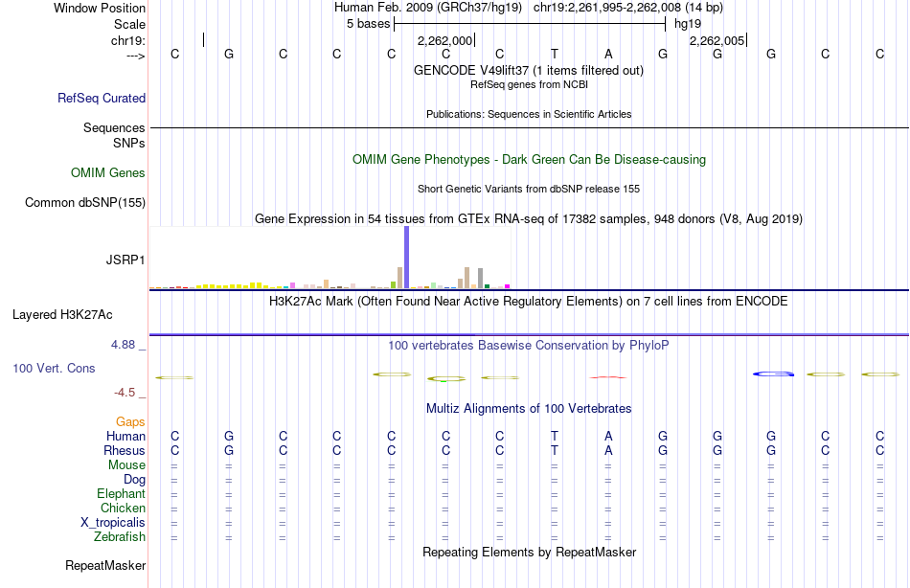The image size is (910, 588).
Task: Click the green-tinged PhyloP conservation mark
Action: pos(446,379)
